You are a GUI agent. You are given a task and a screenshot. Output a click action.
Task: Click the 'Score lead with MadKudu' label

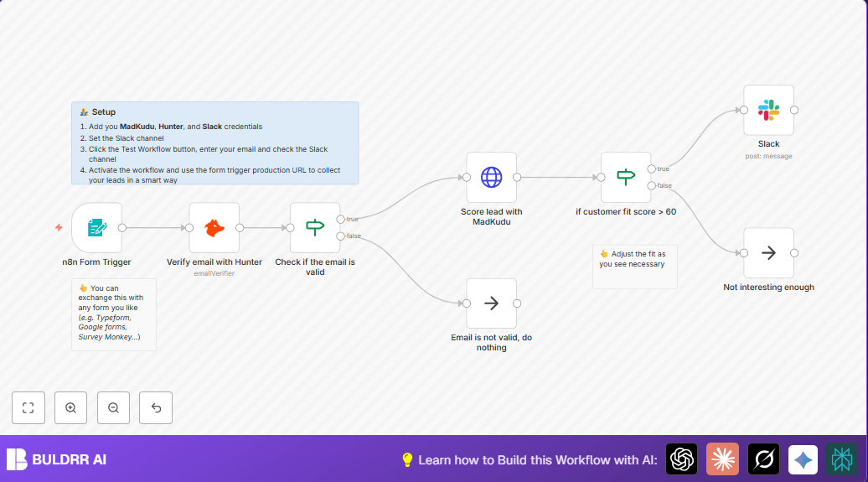click(492, 216)
